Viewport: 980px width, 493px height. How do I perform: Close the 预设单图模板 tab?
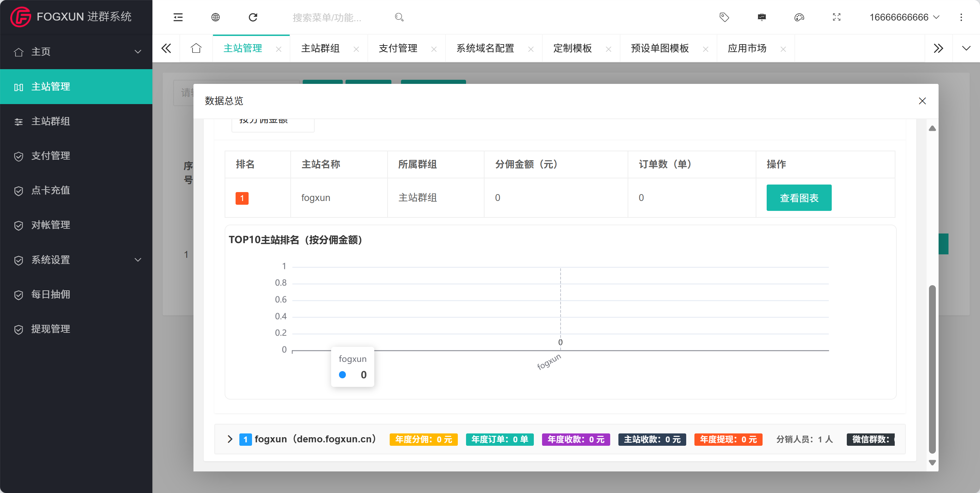pyautogui.click(x=705, y=49)
